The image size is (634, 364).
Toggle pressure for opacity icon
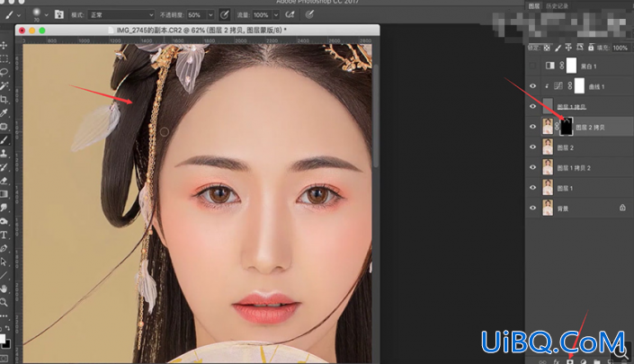(225, 15)
